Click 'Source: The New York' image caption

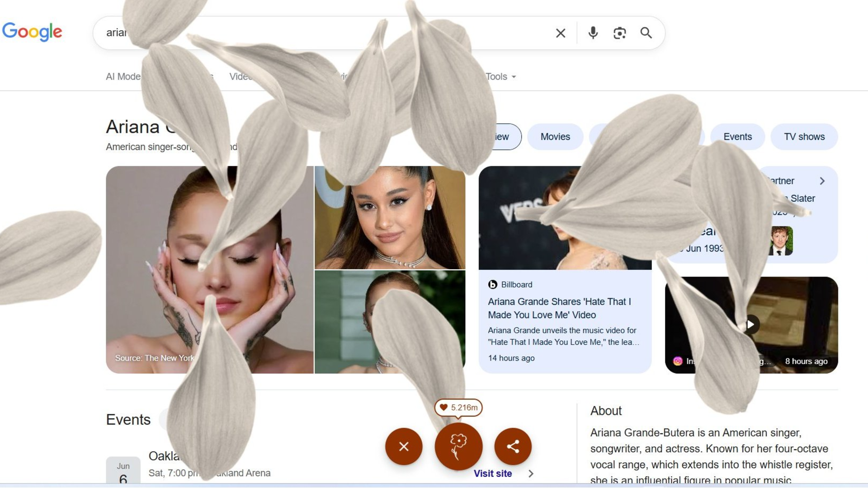155,358
